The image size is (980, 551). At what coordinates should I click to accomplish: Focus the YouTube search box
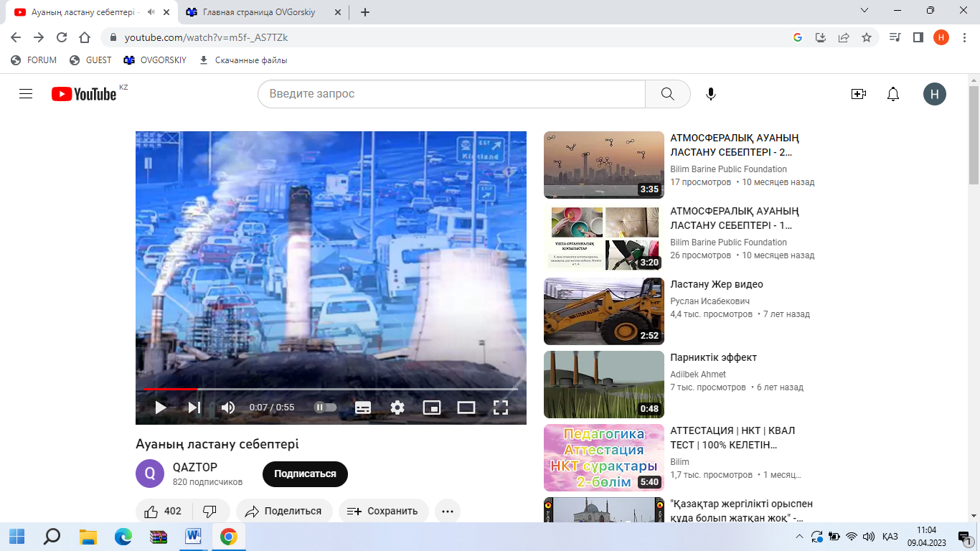pyautogui.click(x=451, y=94)
